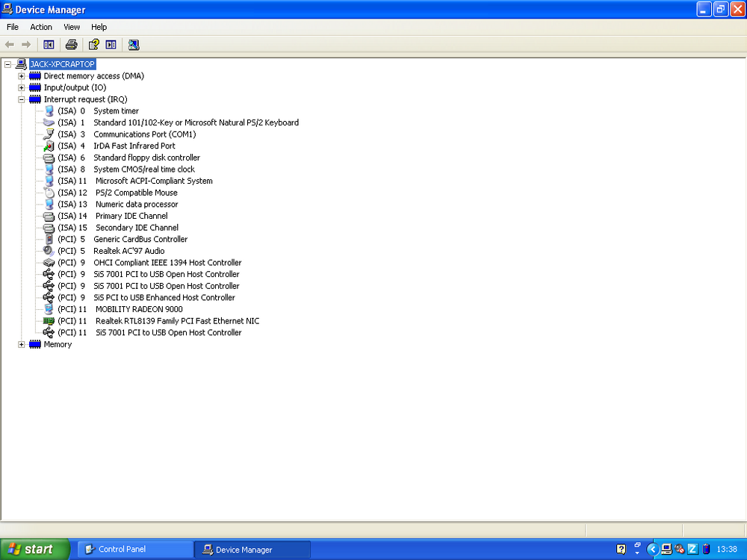Click the Device Manager taskbar button
Viewport: 747px width, 560px height.
click(x=252, y=550)
